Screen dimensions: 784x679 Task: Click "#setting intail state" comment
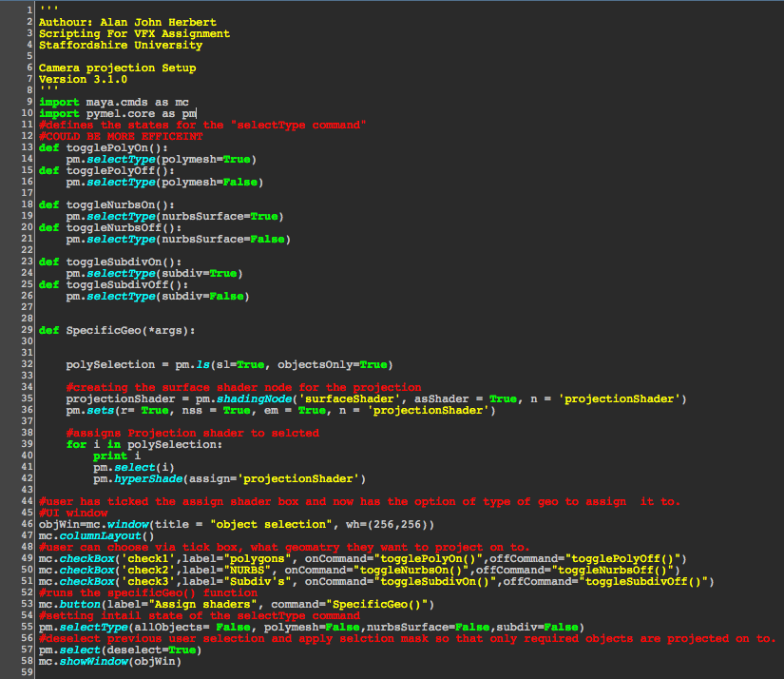[200, 615]
